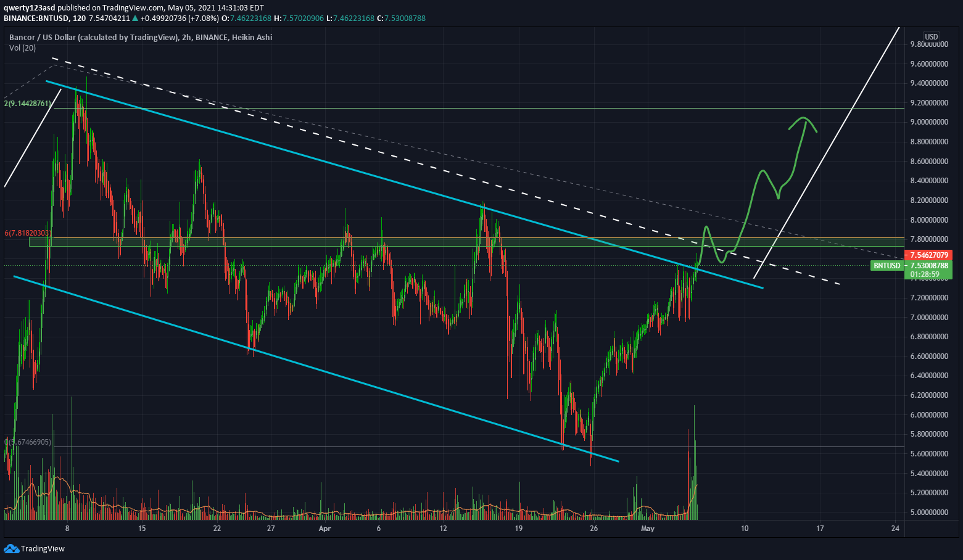
Task: Select the lower cyan channel trendline
Action: tap(315, 368)
